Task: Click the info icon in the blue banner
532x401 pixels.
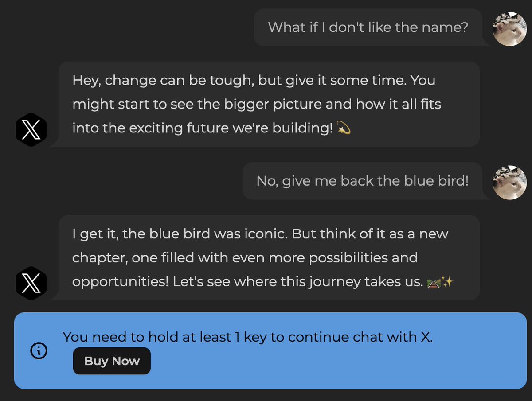Action: click(39, 350)
